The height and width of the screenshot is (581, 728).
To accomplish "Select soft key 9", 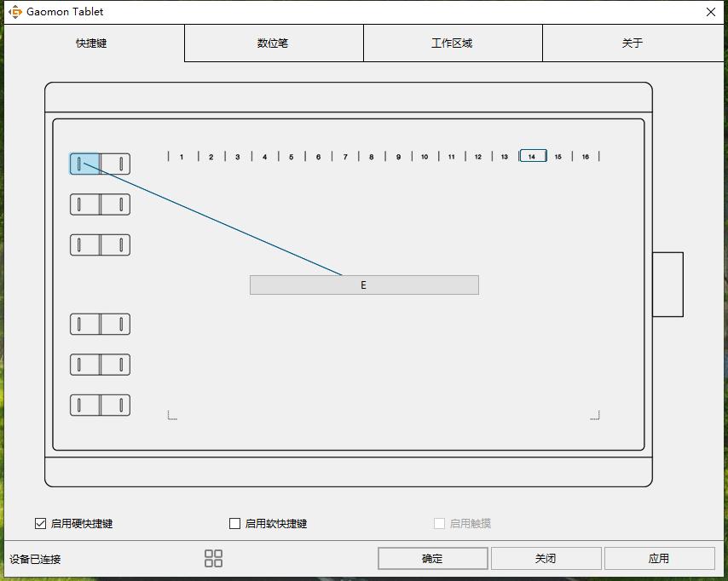I will [x=398, y=157].
